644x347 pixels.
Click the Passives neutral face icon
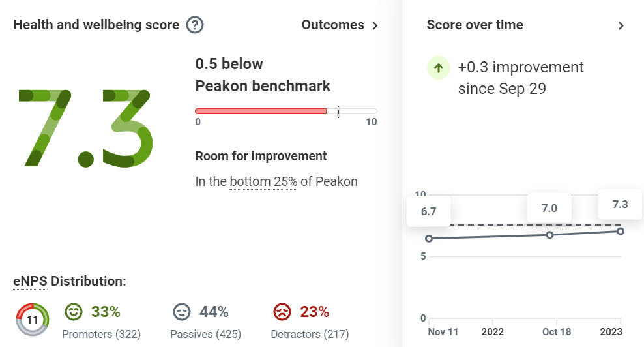[182, 312]
